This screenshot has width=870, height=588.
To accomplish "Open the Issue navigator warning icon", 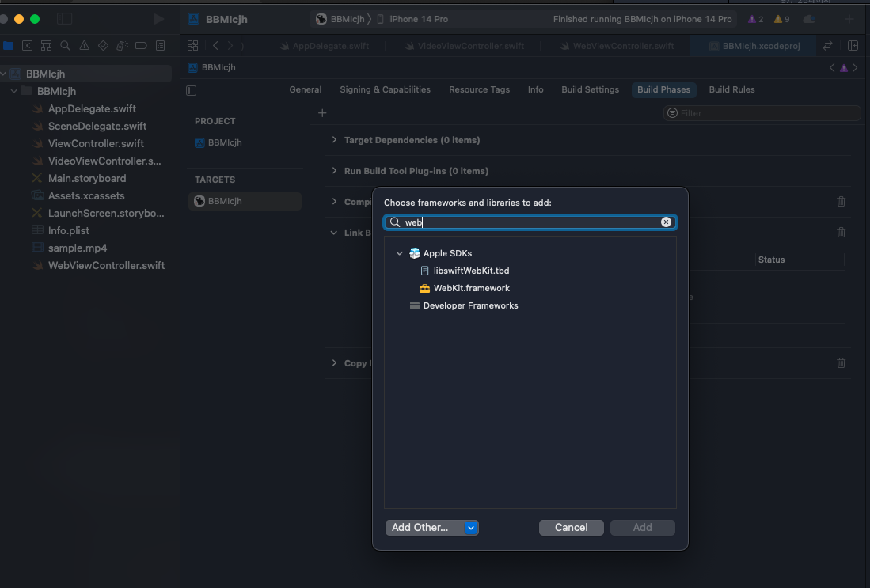I will point(85,45).
